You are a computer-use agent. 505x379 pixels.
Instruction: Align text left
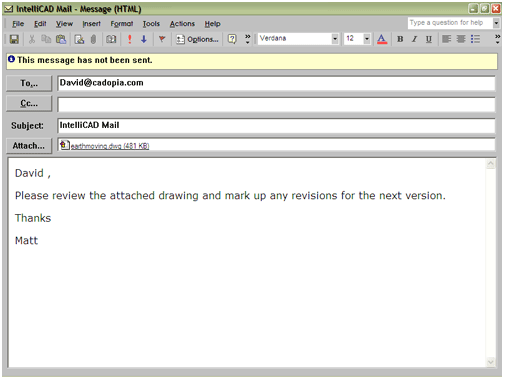(446, 39)
